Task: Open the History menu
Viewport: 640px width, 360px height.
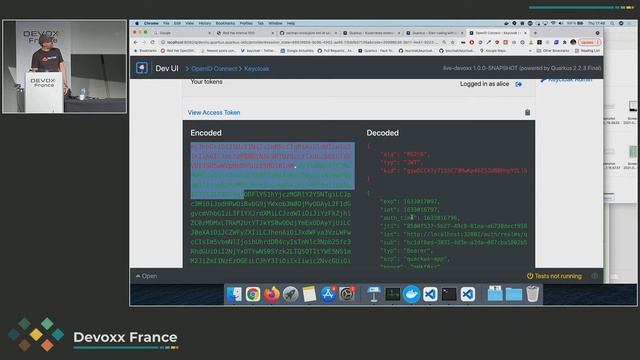Action: click(x=204, y=23)
